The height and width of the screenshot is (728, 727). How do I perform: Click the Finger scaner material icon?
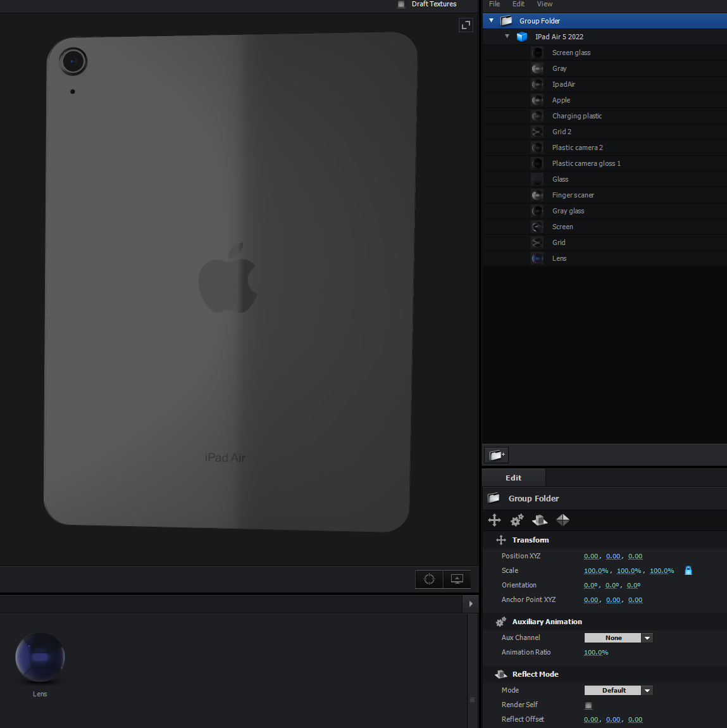pyautogui.click(x=537, y=195)
